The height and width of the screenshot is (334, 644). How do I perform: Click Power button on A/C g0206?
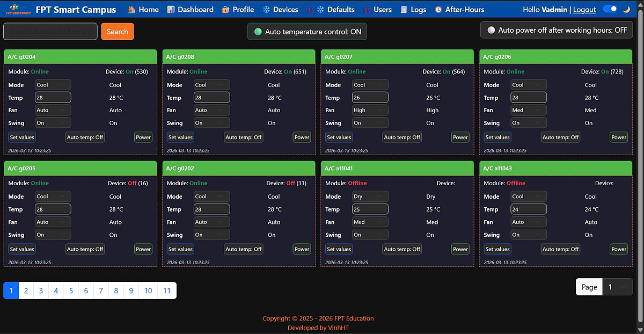coord(619,137)
